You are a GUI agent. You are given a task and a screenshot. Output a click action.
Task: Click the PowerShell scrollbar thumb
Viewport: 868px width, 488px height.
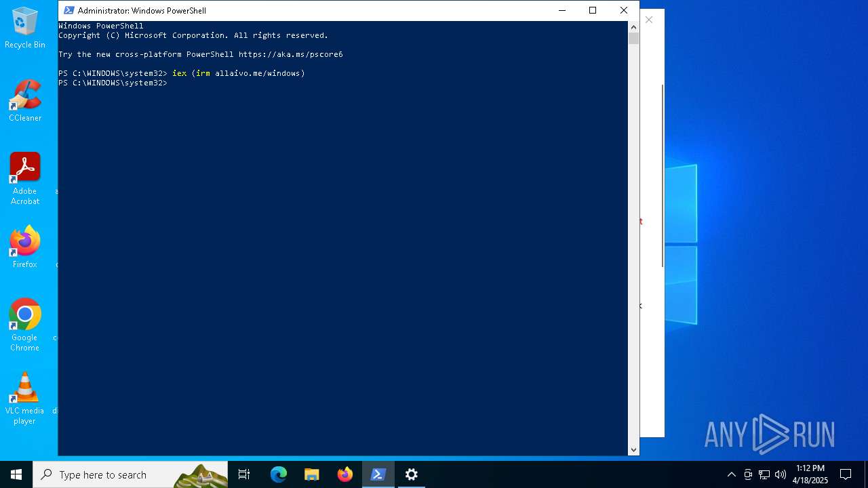(633, 39)
